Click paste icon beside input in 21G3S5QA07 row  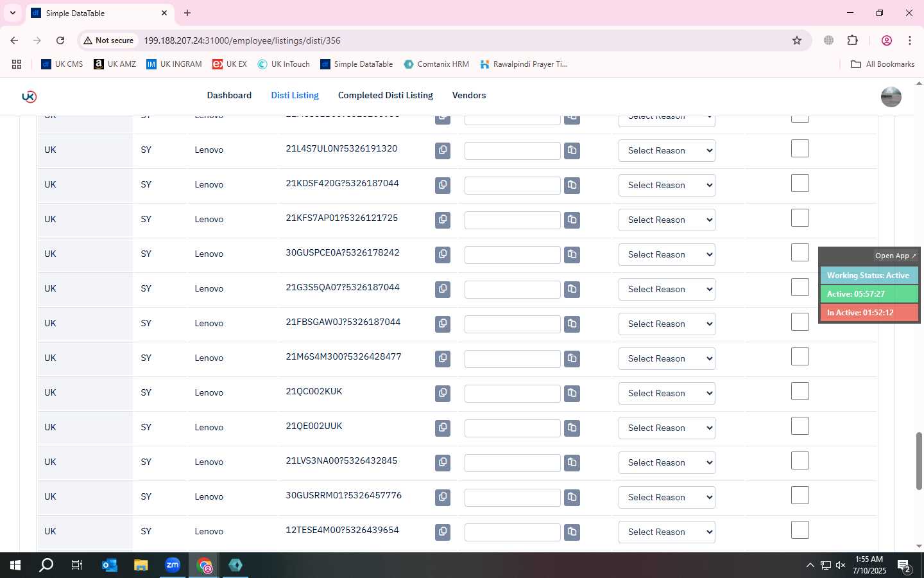pyautogui.click(x=572, y=289)
